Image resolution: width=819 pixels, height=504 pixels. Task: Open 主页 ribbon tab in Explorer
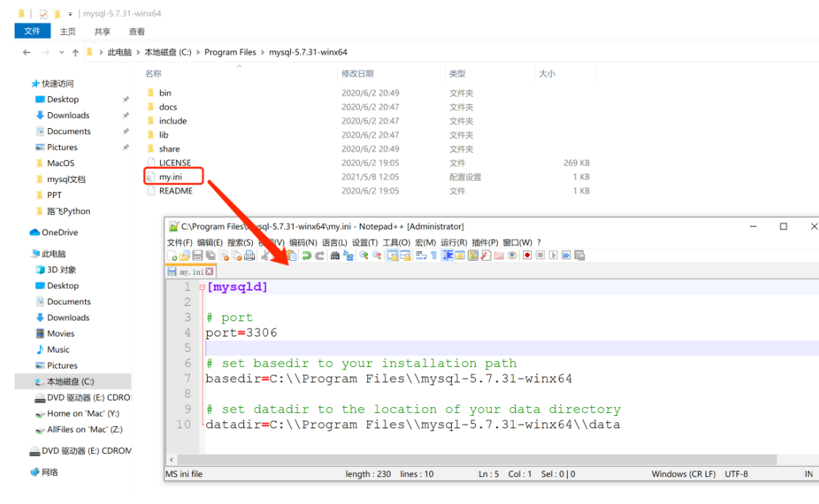coord(67,31)
